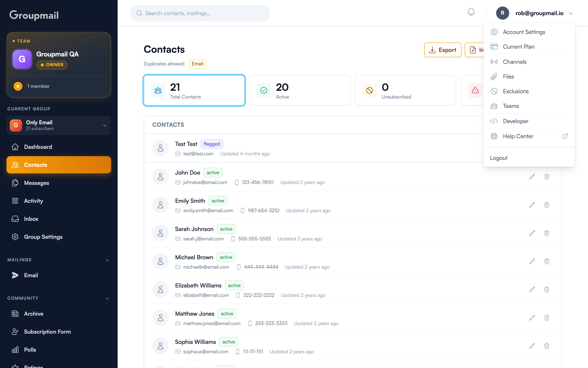Collapse the Mailings section
588x368 pixels.
click(x=107, y=260)
